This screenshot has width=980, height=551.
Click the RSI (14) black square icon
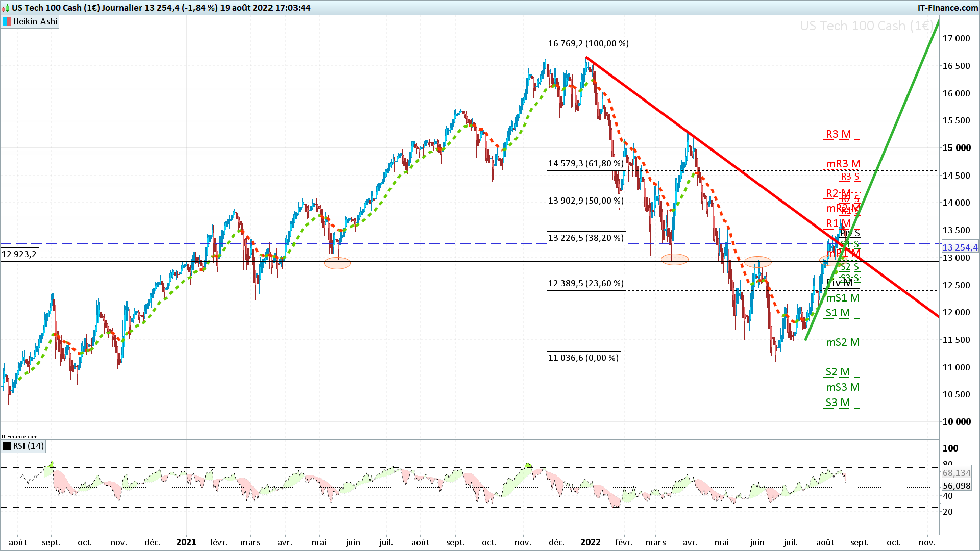tap(7, 446)
